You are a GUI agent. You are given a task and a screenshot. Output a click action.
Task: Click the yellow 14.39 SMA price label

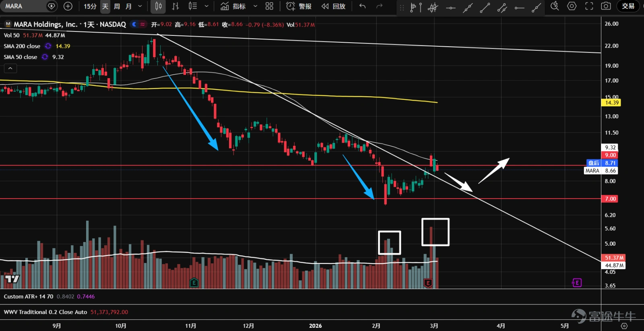click(611, 103)
